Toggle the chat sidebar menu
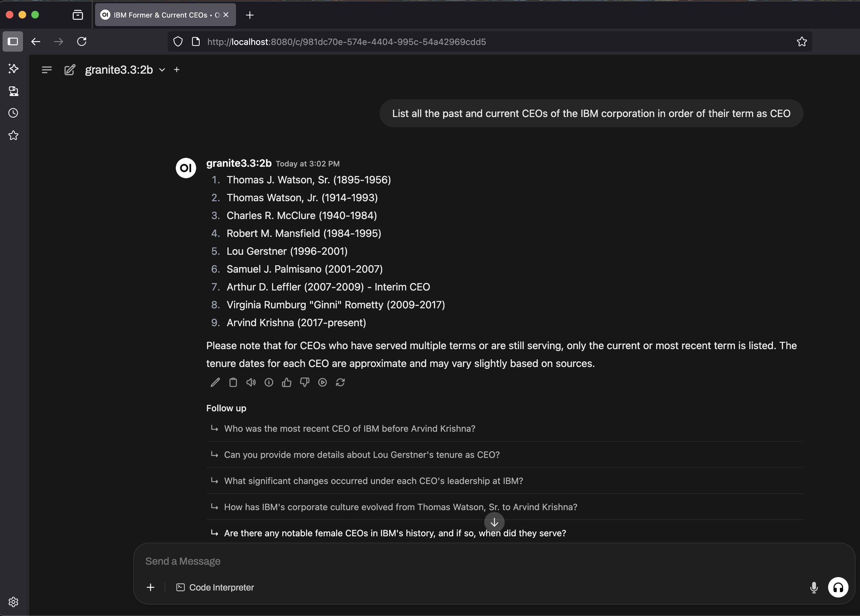860x616 pixels. click(47, 70)
